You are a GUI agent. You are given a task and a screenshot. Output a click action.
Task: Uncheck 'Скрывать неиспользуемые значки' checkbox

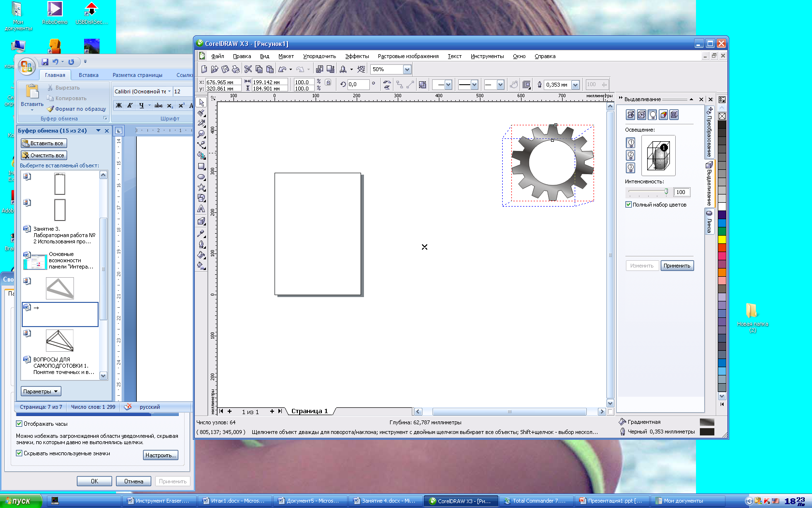tap(19, 453)
